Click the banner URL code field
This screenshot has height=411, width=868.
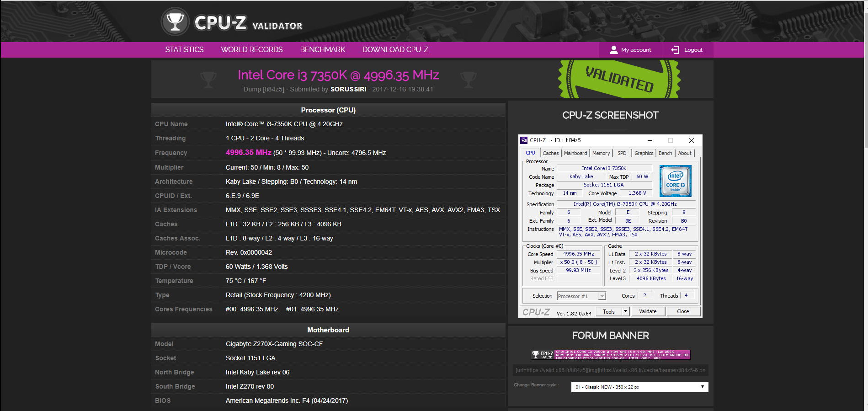point(611,370)
